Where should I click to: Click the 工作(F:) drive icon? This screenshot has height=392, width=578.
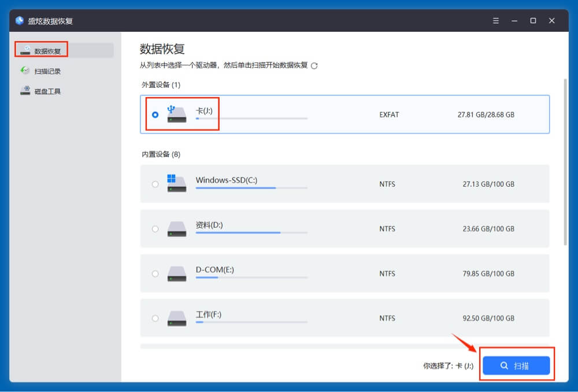(x=176, y=318)
